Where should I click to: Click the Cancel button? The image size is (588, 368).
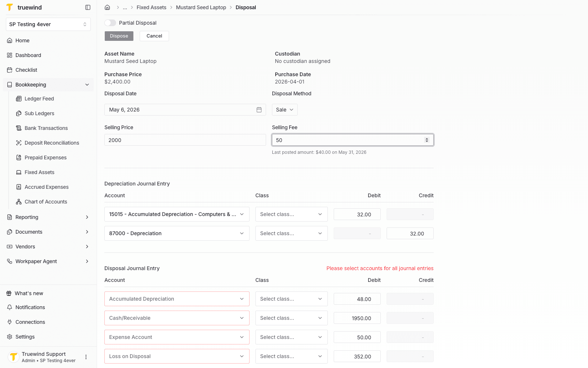pos(154,36)
